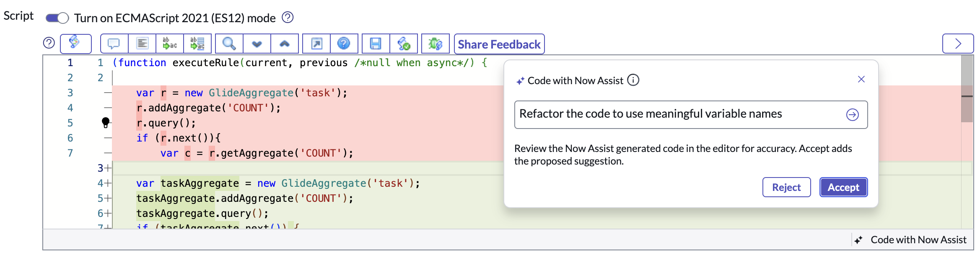Click the Find Next down-chevron icon

click(x=257, y=44)
